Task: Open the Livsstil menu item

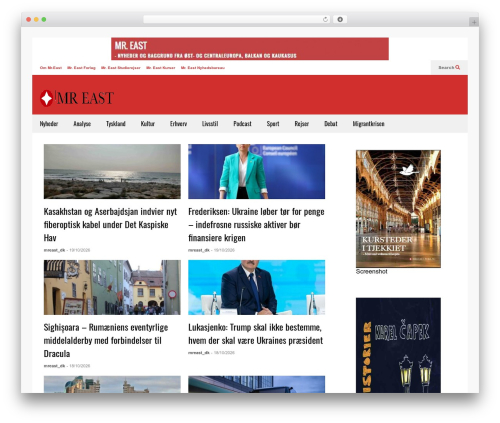Action: click(210, 124)
